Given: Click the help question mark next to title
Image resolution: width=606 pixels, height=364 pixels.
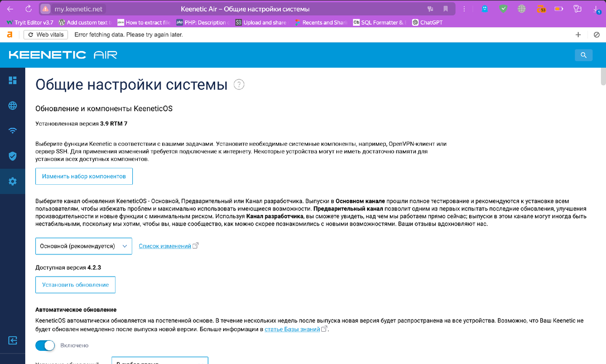Looking at the screenshot, I should point(239,84).
